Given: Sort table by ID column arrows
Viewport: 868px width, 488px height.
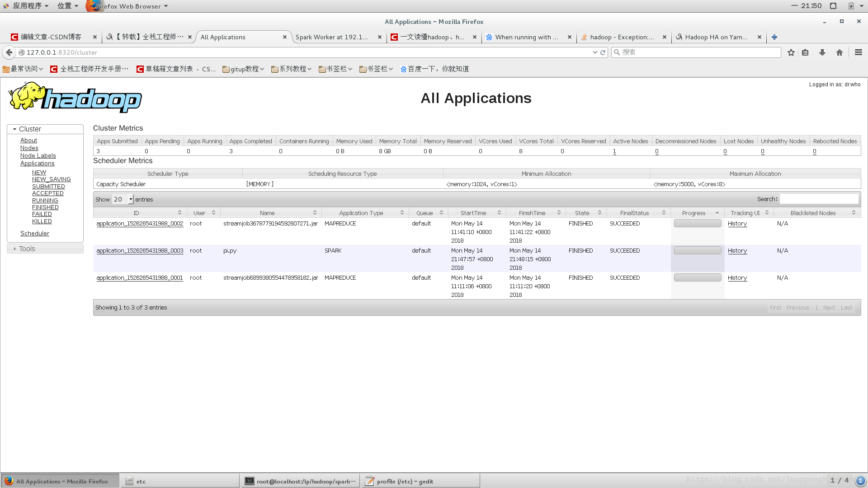Looking at the screenshot, I should click(x=179, y=213).
